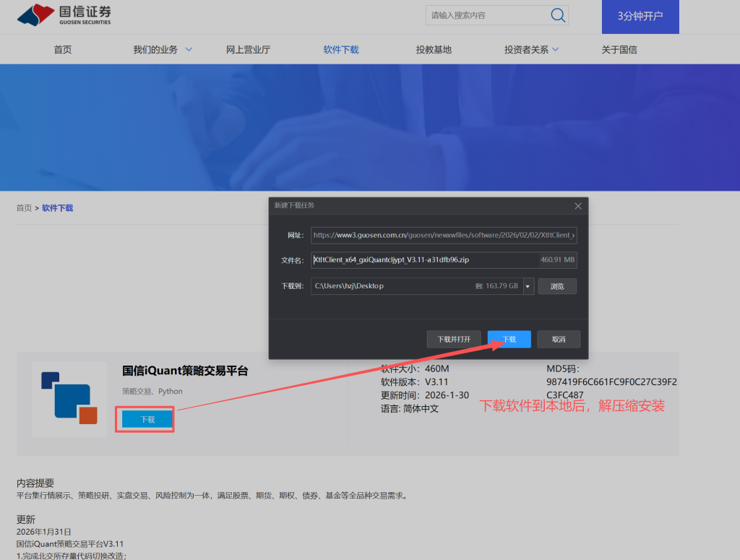This screenshot has height=560, width=740.
Task: Click the 3分钟开户 button
Action: click(640, 15)
